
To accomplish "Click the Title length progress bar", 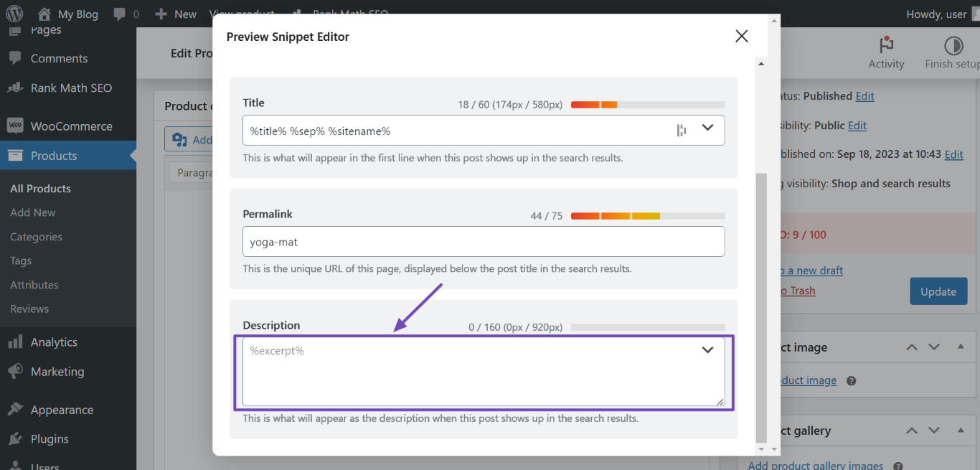I will 648,105.
